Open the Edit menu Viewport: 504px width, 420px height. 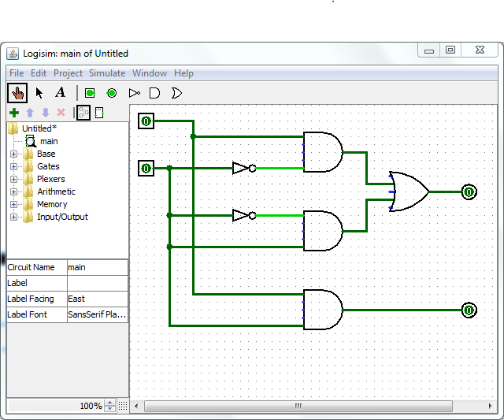pyautogui.click(x=39, y=73)
